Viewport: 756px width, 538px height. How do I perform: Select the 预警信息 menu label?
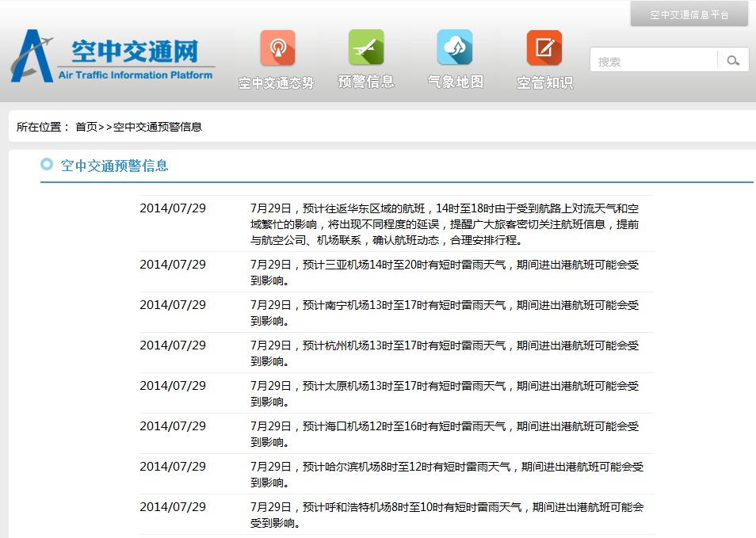[x=366, y=82]
